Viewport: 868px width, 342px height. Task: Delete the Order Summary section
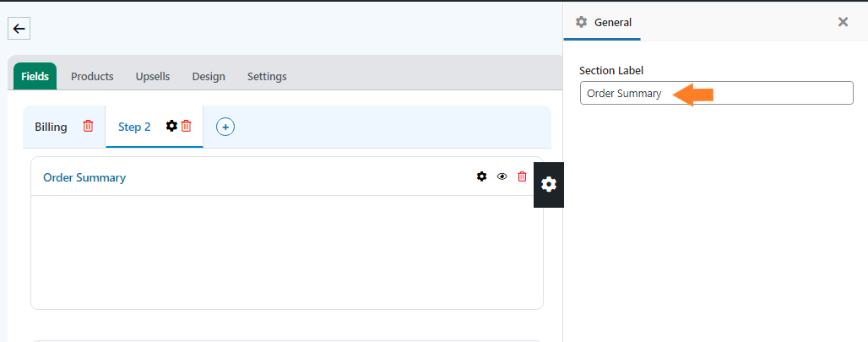[522, 176]
